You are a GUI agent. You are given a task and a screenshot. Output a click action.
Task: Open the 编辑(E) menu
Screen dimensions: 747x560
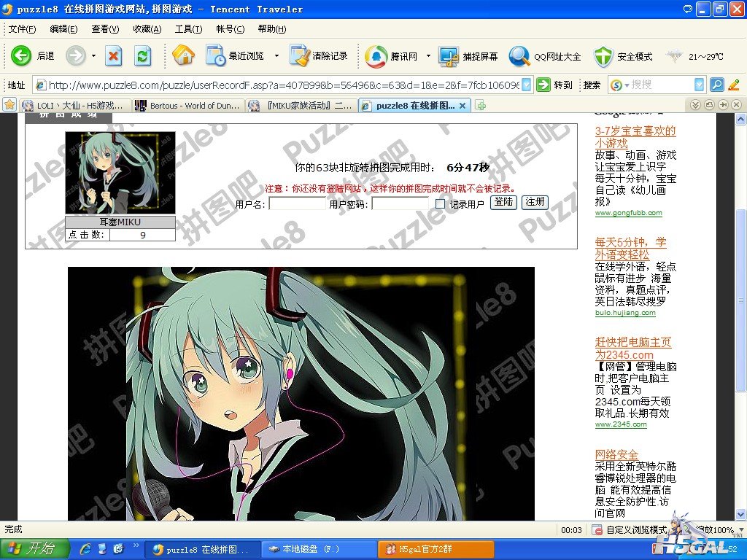[63, 29]
